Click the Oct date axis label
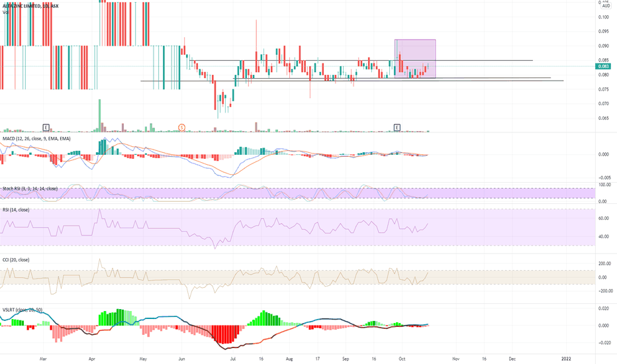 pyautogui.click(x=402, y=359)
